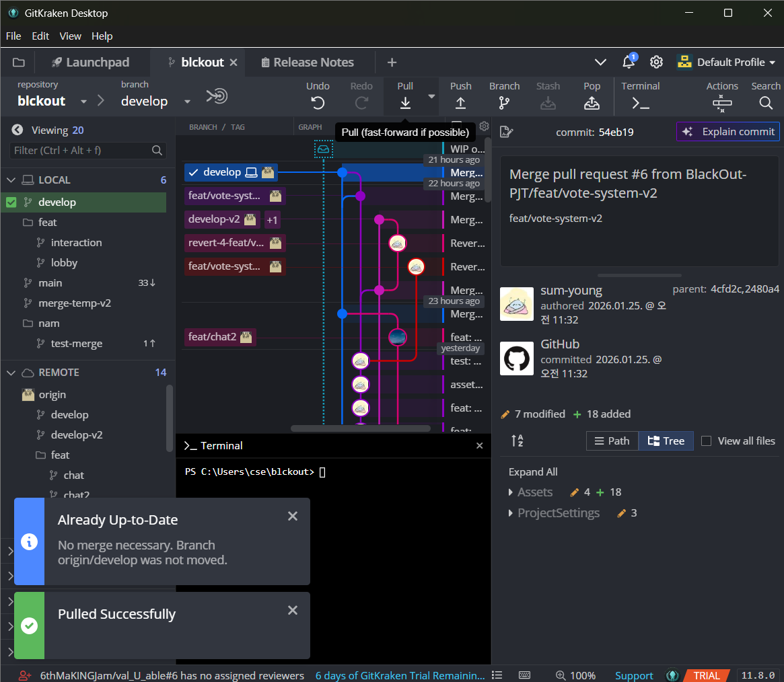This screenshot has width=784, height=682.
Task: Close the Terminal panel
Action: pyautogui.click(x=480, y=446)
